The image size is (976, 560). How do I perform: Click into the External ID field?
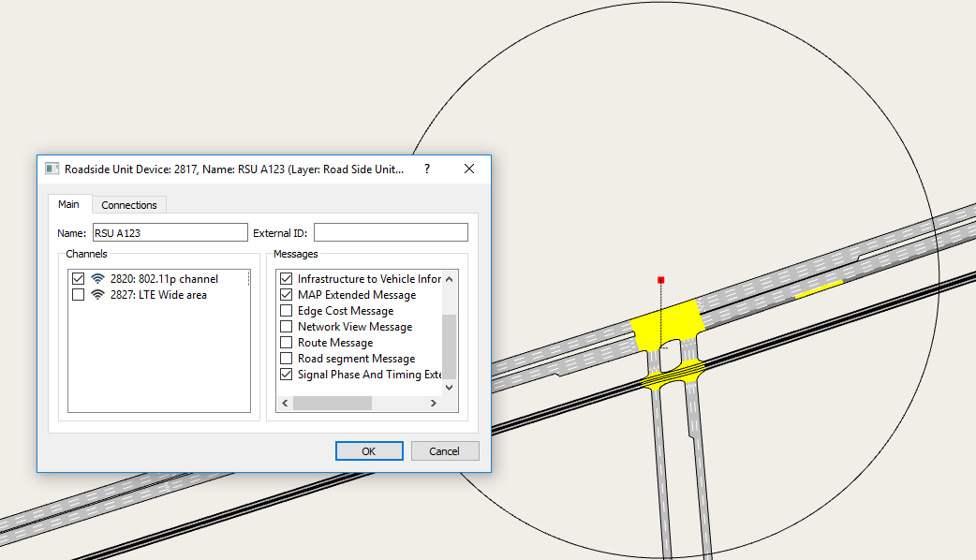click(x=391, y=232)
